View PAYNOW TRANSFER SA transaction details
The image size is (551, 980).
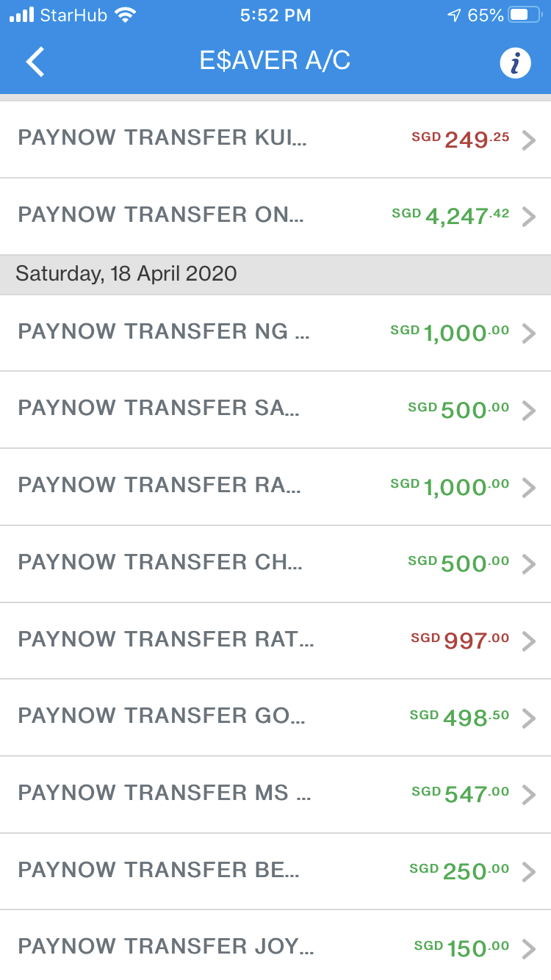(159, 408)
